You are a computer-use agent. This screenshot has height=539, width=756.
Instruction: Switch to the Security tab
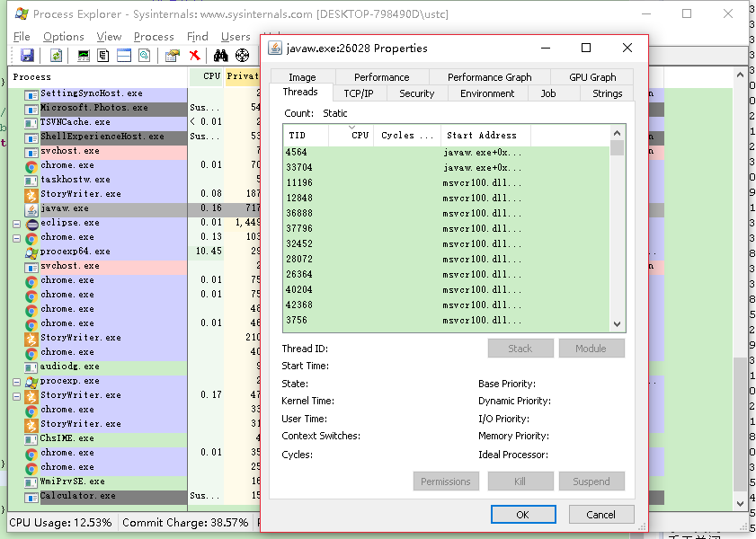click(416, 93)
